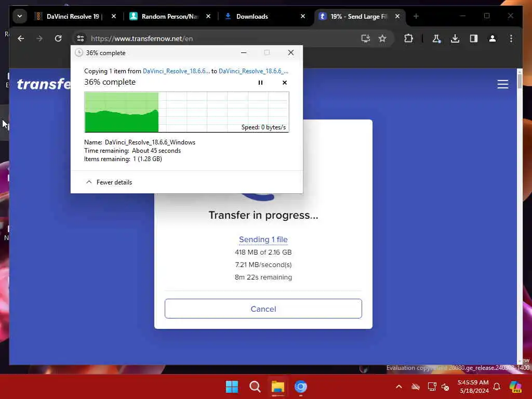The width and height of the screenshot is (532, 399).
Task: Click the 'Transfer in progress...' heading
Action: point(263,215)
